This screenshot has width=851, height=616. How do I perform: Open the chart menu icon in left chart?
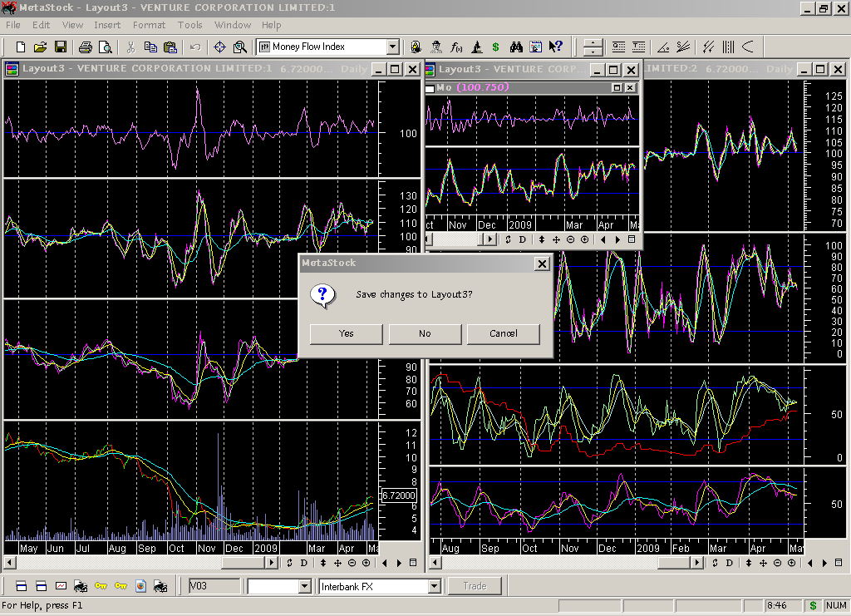coord(413,563)
